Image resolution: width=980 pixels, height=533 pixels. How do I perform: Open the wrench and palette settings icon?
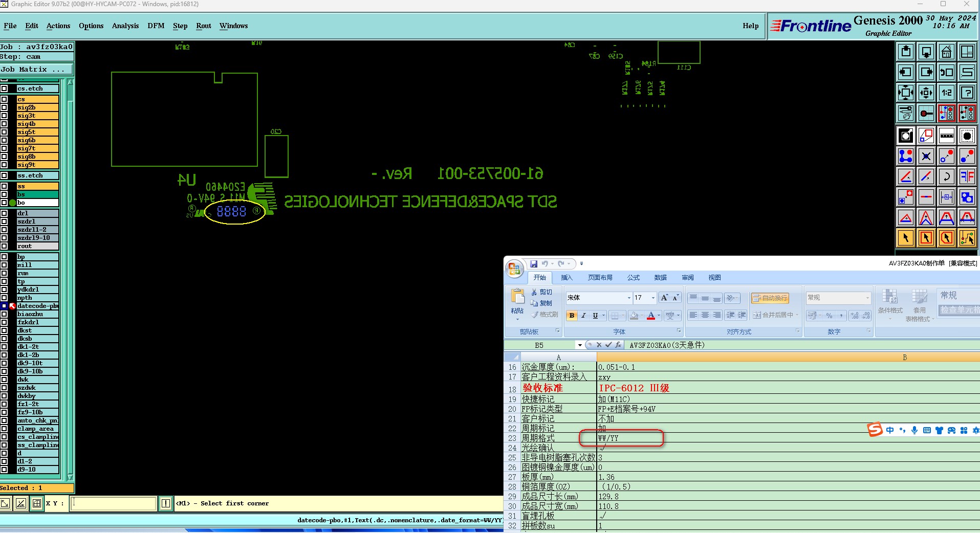pos(906,113)
